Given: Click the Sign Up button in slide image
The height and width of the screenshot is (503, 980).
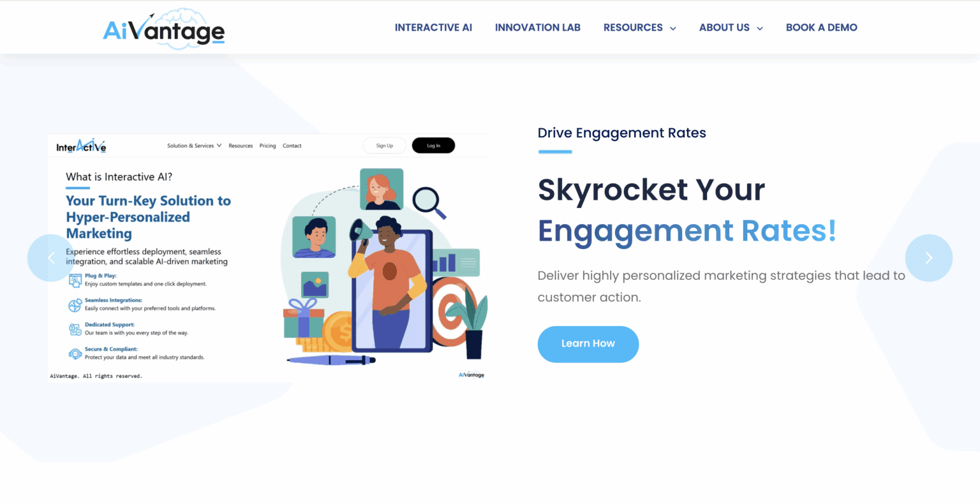Looking at the screenshot, I should coord(385,146).
